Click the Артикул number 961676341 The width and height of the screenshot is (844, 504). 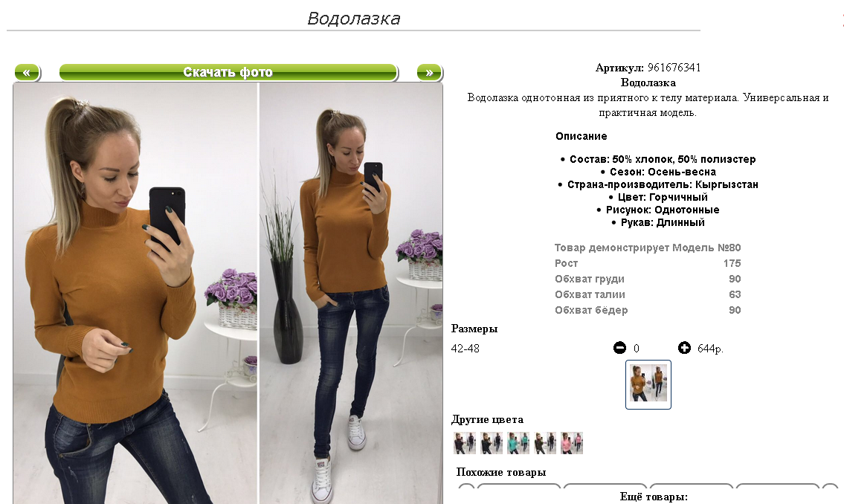click(674, 68)
